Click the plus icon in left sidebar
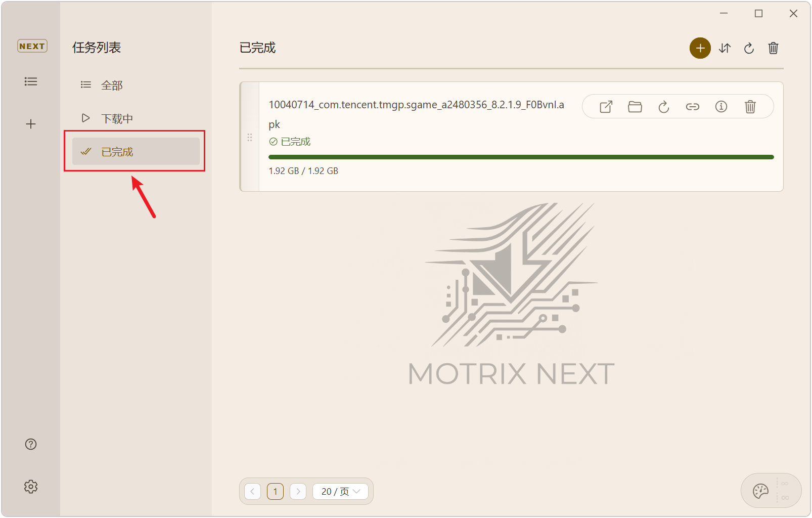This screenshot has height=518, width=812. click(x=31, y=124)
